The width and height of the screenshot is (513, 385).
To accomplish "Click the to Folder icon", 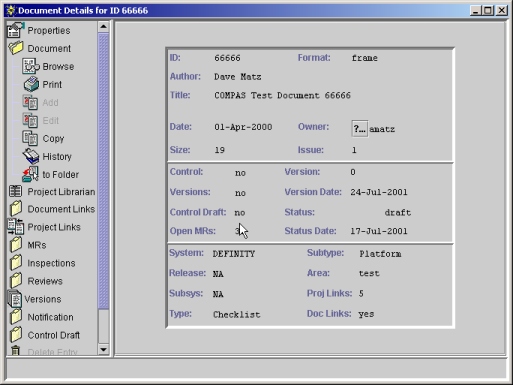I will [x=30, y=174].
